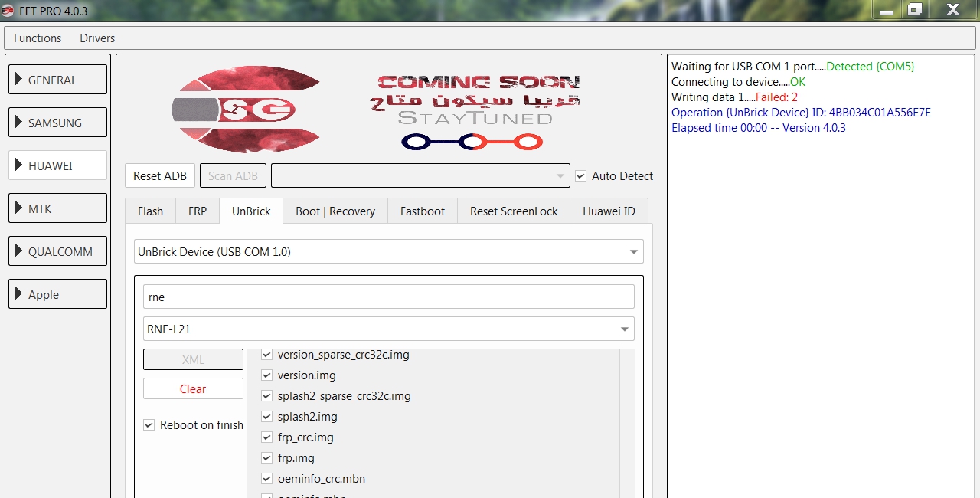Go to the Fastboot tab
Image resolution: width=980 pixels, height=498 pixels.
tap(423, 211)
